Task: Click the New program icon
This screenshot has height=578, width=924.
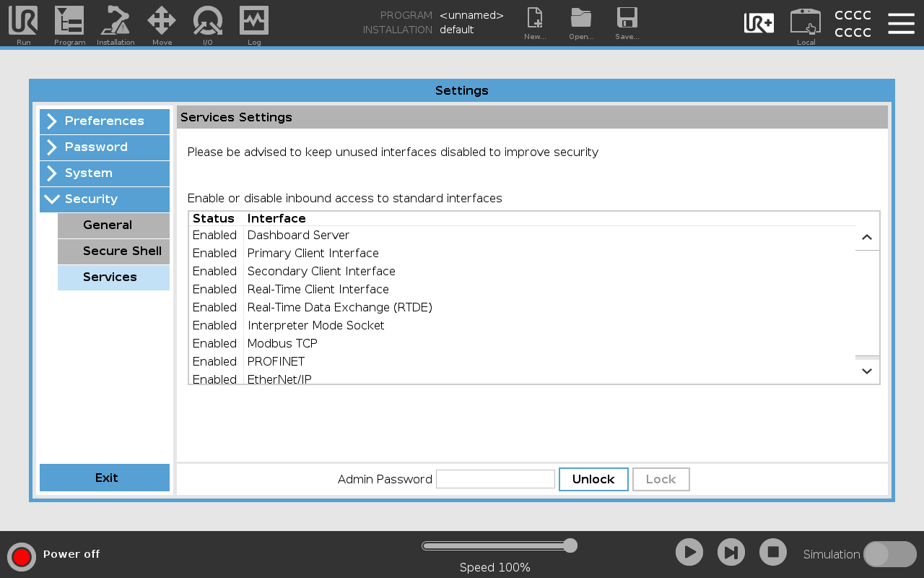Action: 535,22
